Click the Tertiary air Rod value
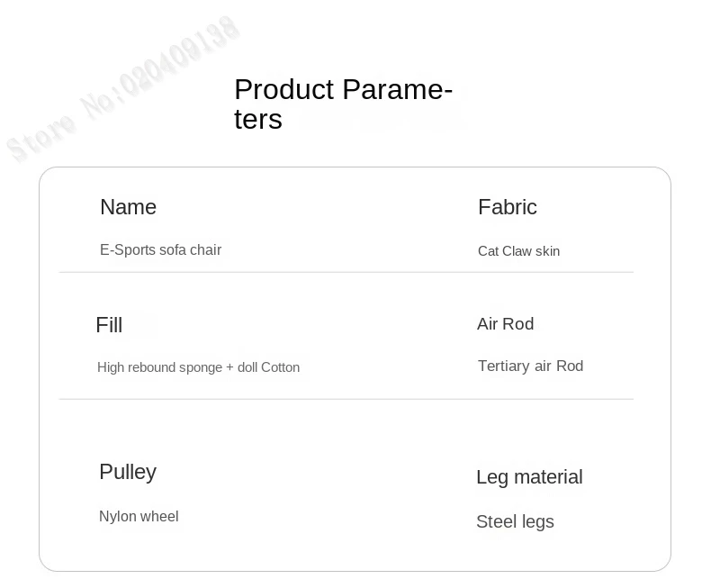The width and height of the screenshot is (711, 588). click(530, 366)
